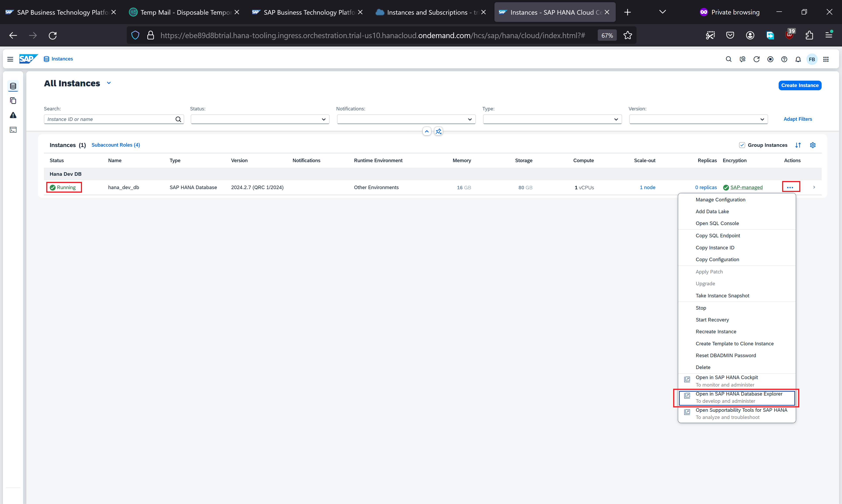
Task: Open the SQL Console sidebar icon
Action: coord(13,130)
